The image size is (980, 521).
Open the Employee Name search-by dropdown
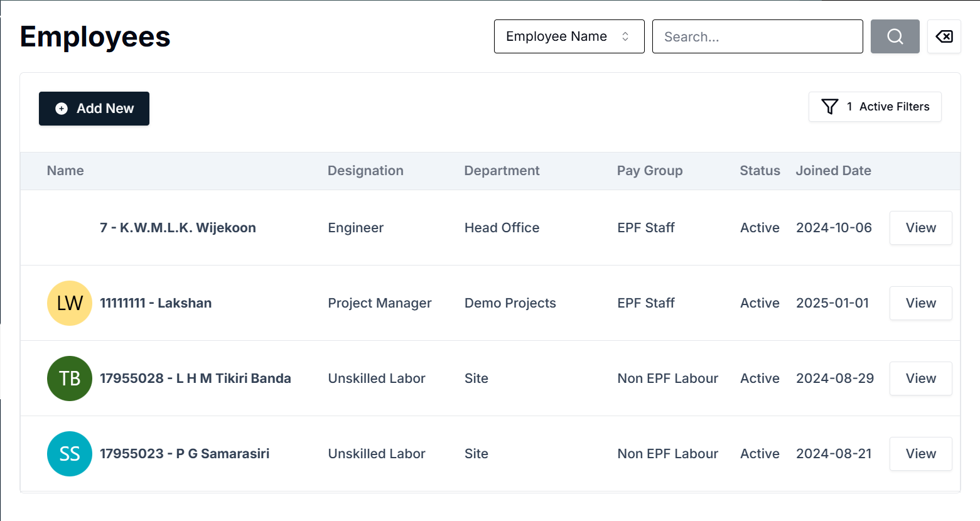[x=568, y=36]
